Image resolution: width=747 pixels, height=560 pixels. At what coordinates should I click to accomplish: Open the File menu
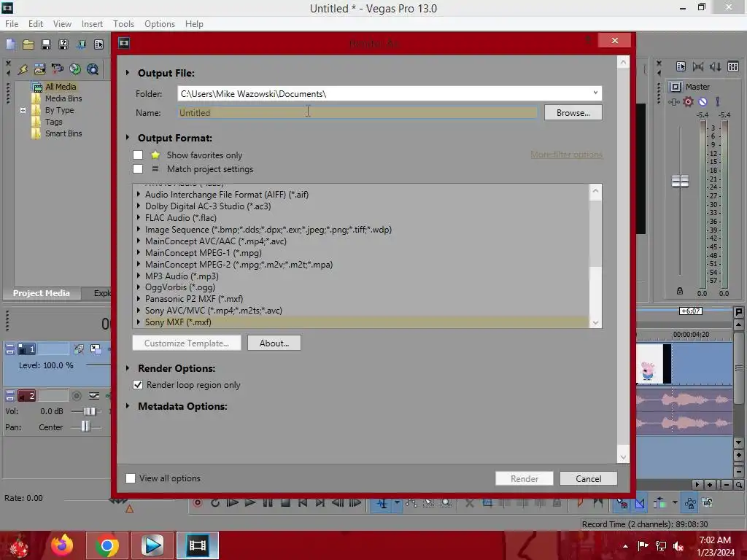(x=12, y=24)
